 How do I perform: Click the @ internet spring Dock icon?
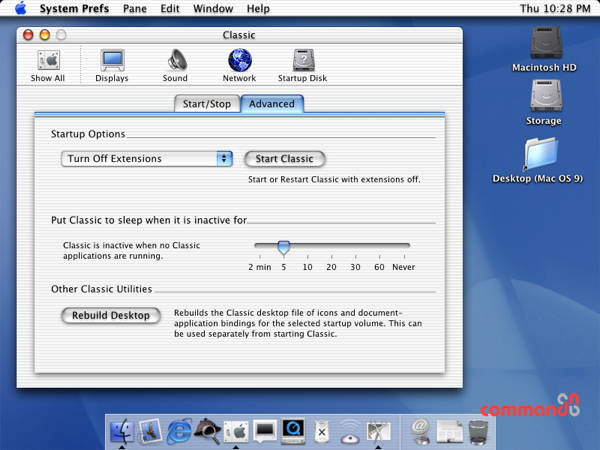421,432
